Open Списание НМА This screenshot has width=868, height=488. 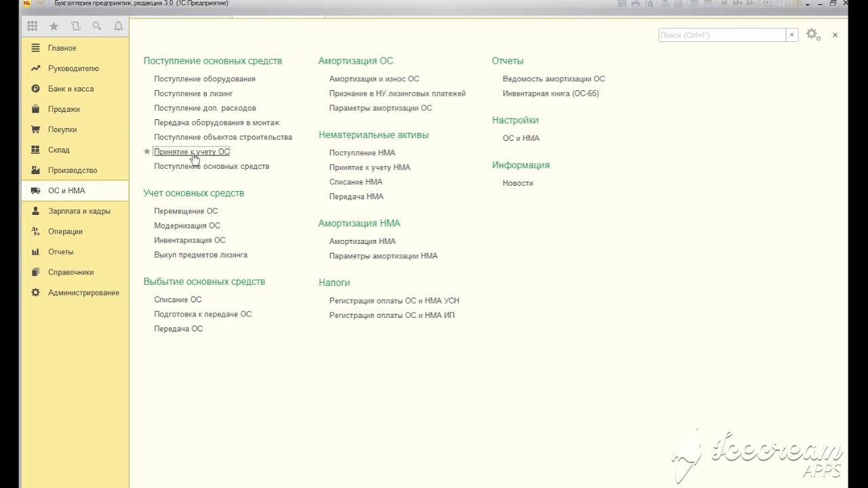pos(356,182)
